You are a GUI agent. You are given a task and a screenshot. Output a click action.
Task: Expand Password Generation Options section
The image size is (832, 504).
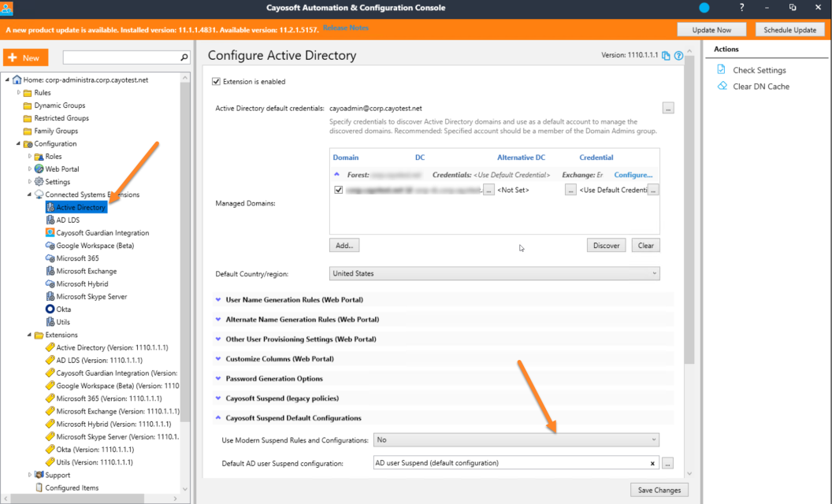tap(218, 378)
